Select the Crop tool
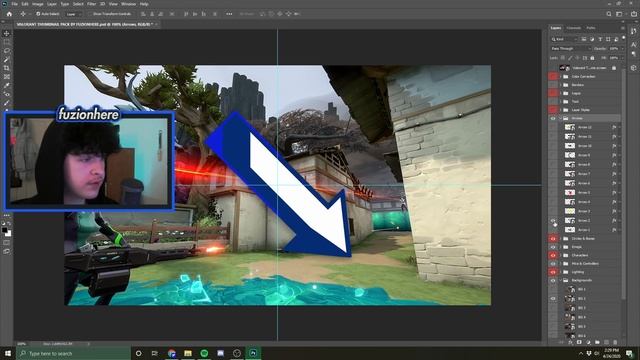The height and width of the screenshot is (360, 640). 7,68
